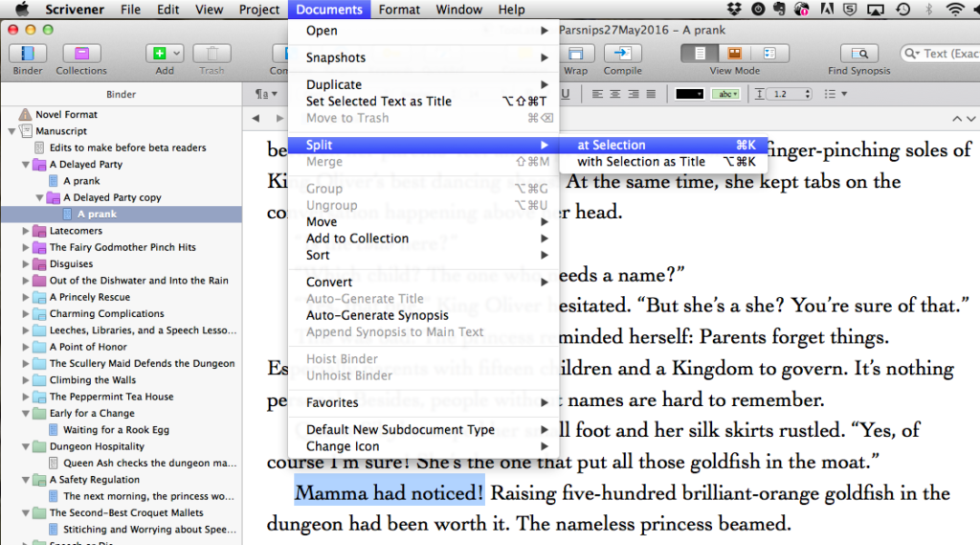Open the Snapshots submenu
Screen dimensions: 980x545
[424, 57]
